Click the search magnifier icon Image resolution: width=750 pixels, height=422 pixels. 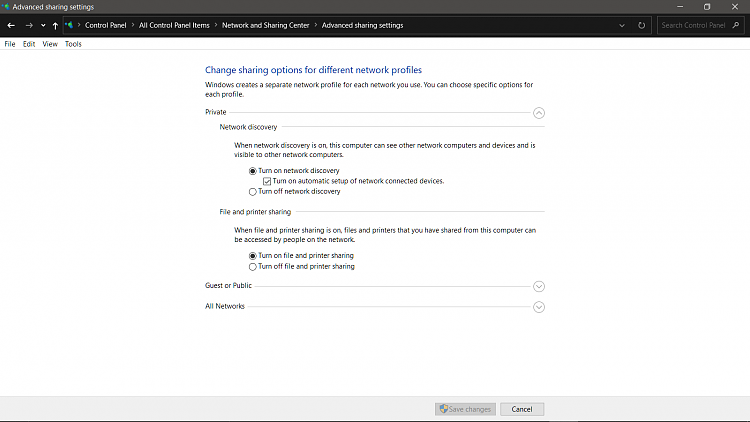pyautogui.click(x=736, y=25)
